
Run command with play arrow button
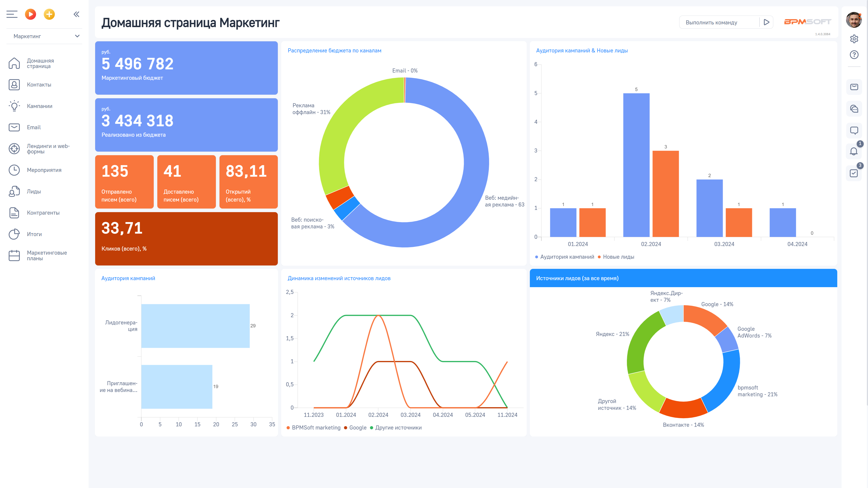766,22
